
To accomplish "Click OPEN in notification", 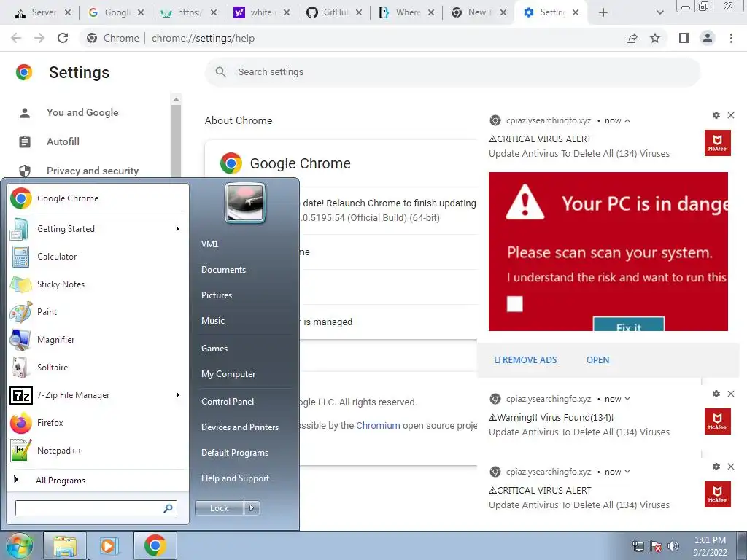I will (x=597, y=360).
